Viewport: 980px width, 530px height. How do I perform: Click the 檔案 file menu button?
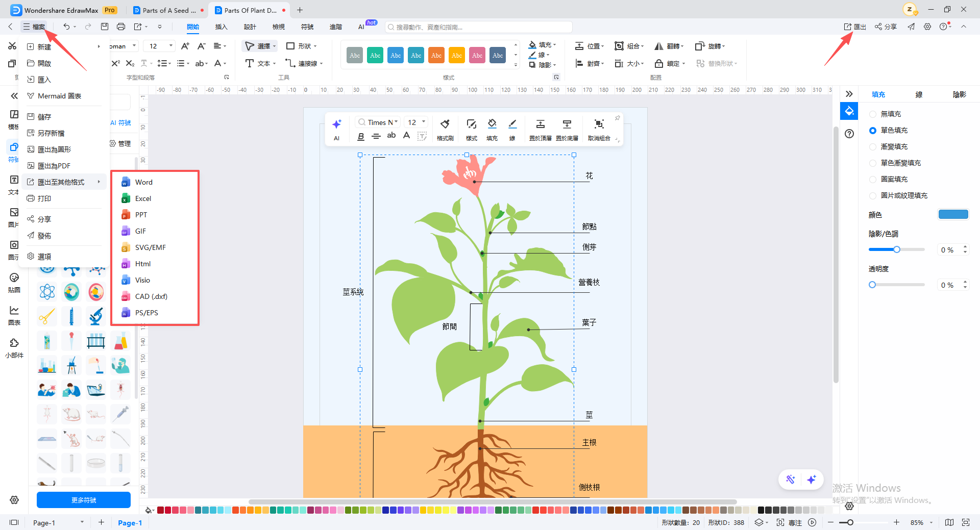34,27
